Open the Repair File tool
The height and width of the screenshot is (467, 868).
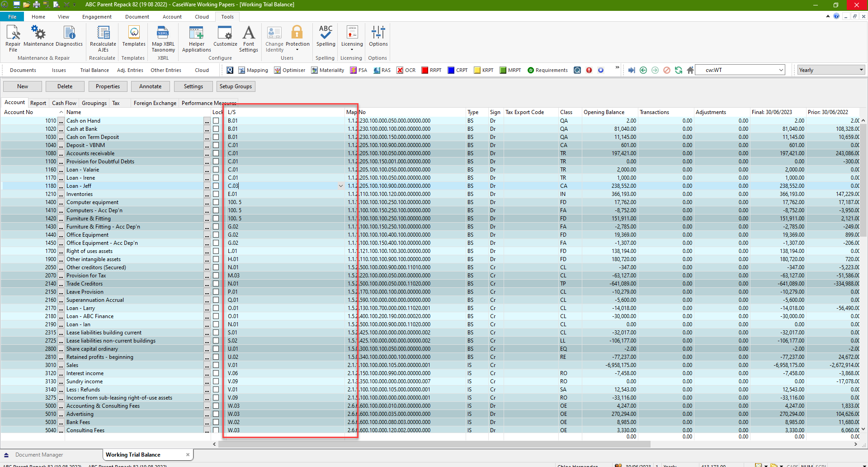click(13, 38)
